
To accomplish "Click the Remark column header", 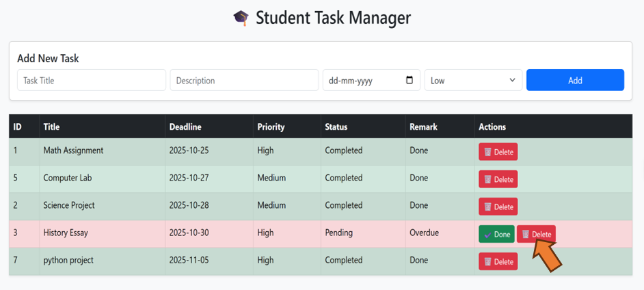I will pyautogui.click(x=440, y=127).
